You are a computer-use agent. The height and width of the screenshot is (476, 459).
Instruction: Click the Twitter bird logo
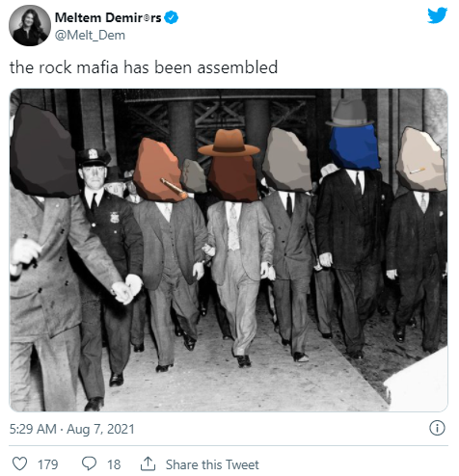click(x=437, y=15)
